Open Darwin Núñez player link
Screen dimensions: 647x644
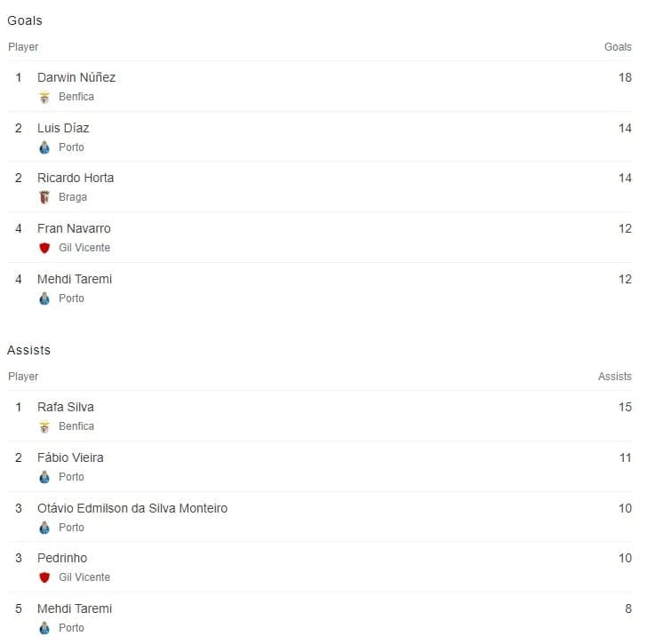pos(76,77)
